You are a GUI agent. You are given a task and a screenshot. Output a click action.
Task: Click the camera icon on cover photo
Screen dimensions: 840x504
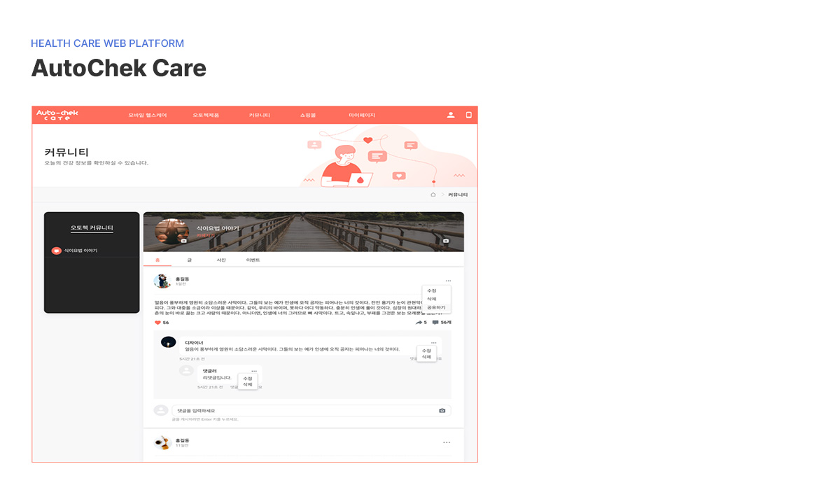coord(446,241)
